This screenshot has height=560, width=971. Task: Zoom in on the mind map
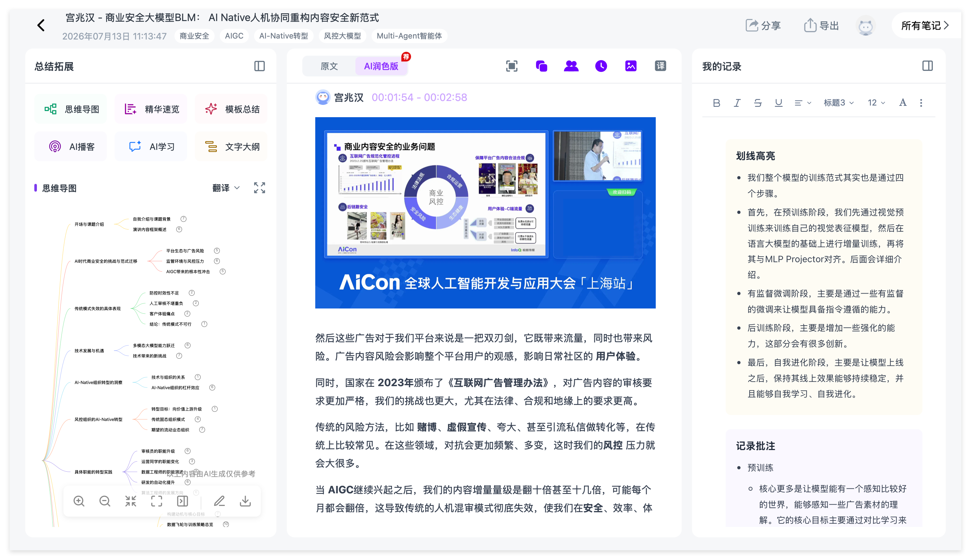[x=79, y=501]
